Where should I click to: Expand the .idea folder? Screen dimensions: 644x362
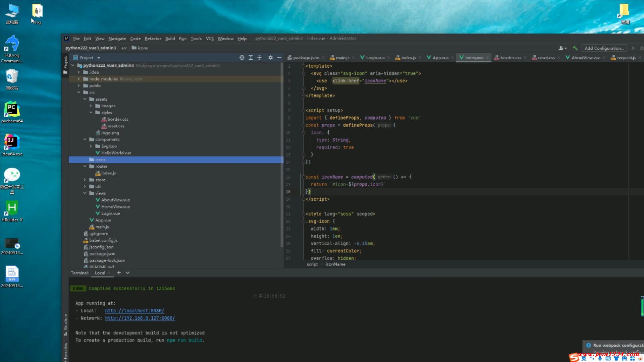point(78,72)
